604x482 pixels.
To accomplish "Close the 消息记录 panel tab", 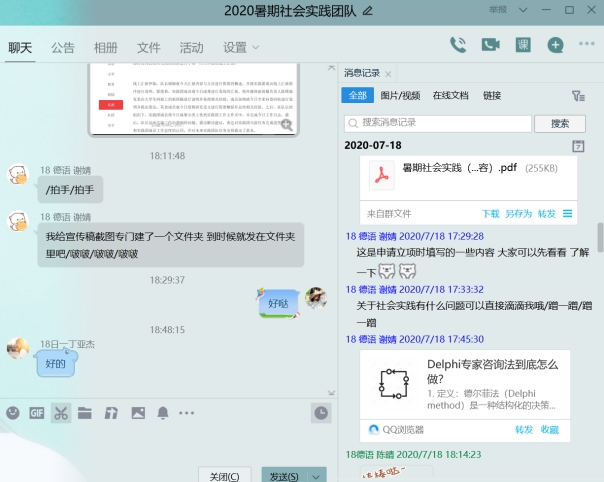I will (388, 73).
